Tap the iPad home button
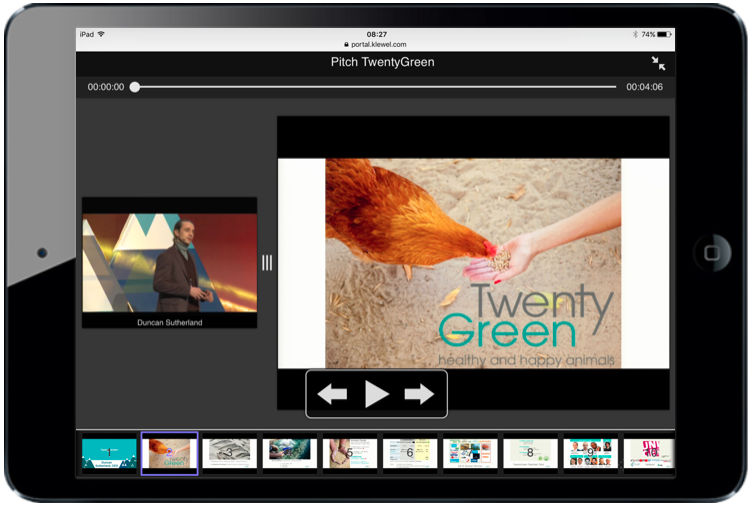The width and height of the screenshot is (751, 506). (712, 253)
